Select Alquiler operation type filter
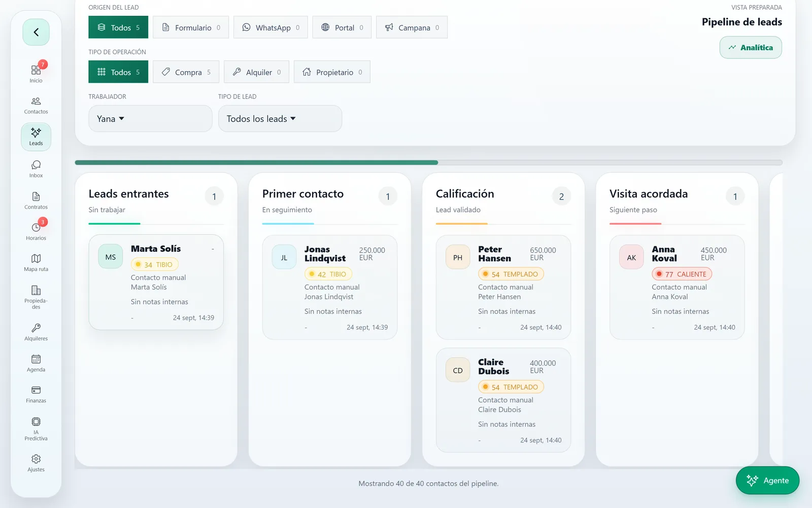This screenshot has height=508, width=812. (256, 72)
